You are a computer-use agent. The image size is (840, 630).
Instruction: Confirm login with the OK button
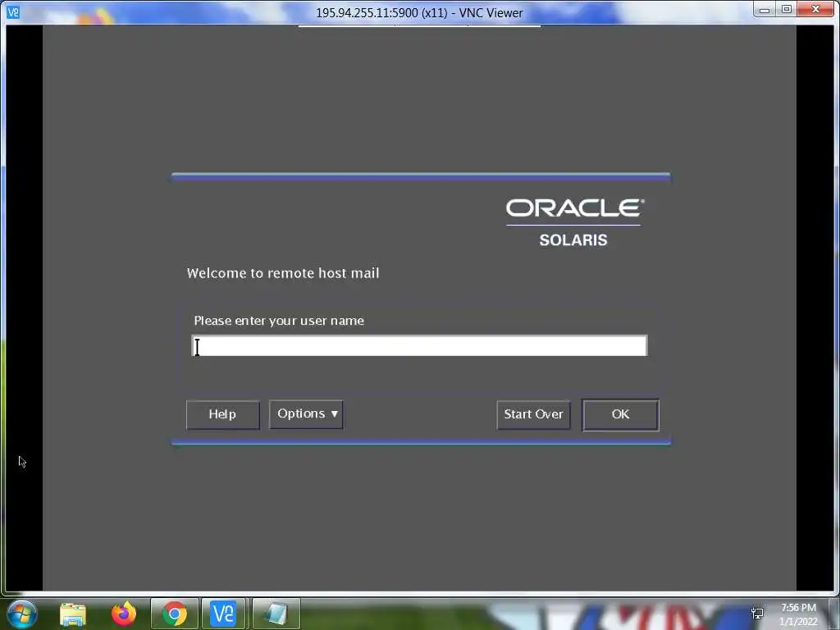(x=620, y=414)
